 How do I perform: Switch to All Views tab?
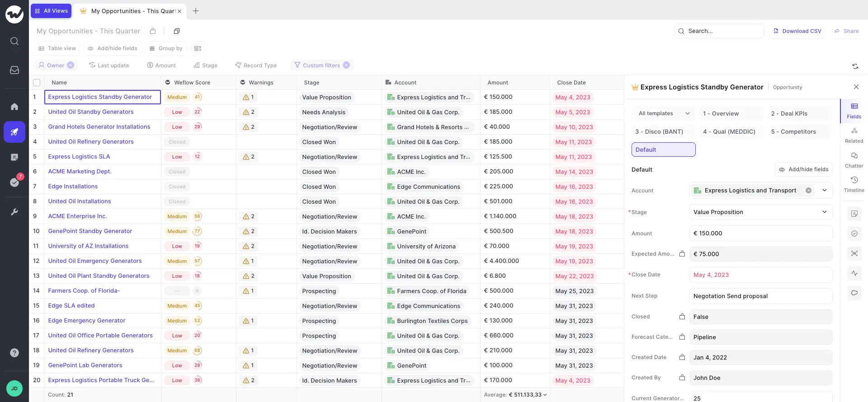click(51, 11)
